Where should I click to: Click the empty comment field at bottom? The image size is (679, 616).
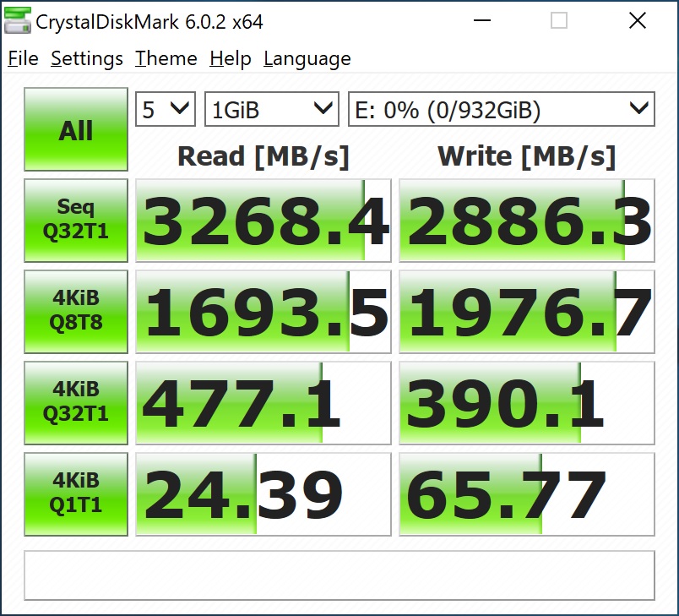[x=339, y=575]
